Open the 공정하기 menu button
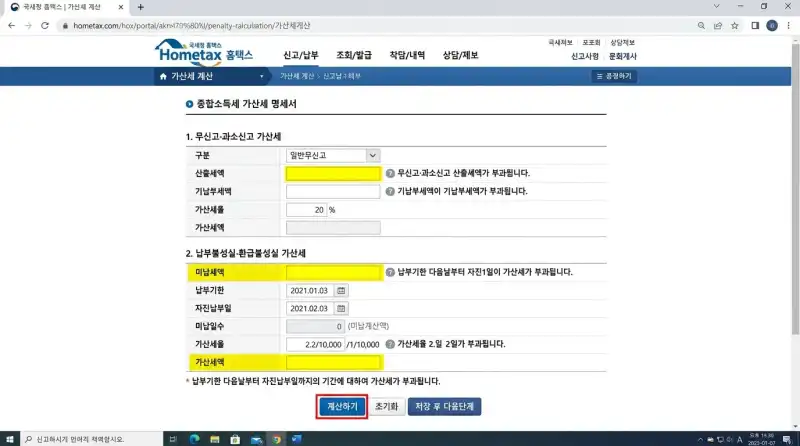Image resolution: width=800 pixels, height=446 pixels. (x=614, y=76)
